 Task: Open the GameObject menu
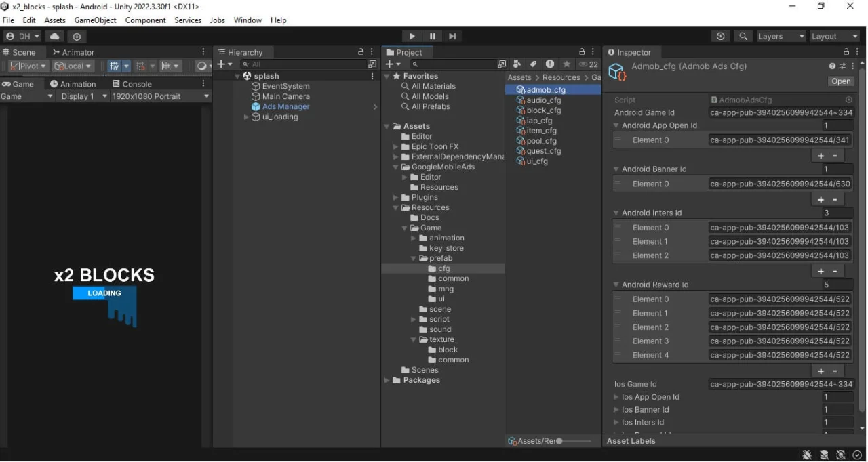click(95, 20)
